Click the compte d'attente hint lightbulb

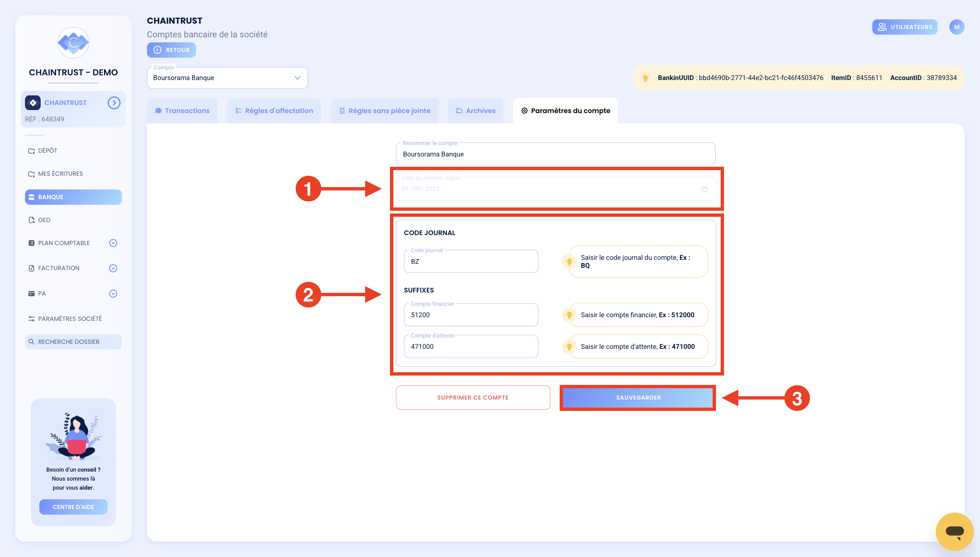pyautogui.click(x=569, y=347)
